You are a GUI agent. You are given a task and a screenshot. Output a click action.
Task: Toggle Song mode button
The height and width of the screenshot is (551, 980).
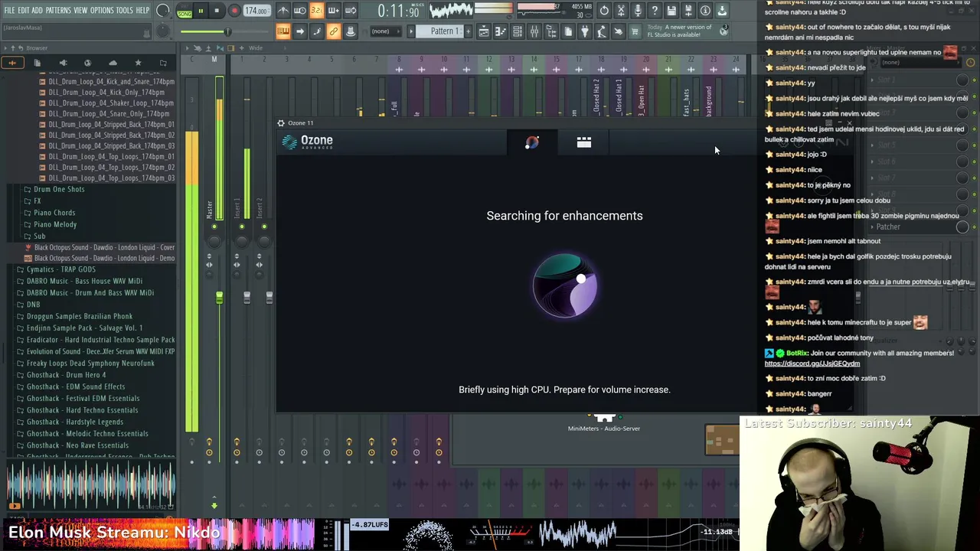pyautogui.click(x=185, y=14)
